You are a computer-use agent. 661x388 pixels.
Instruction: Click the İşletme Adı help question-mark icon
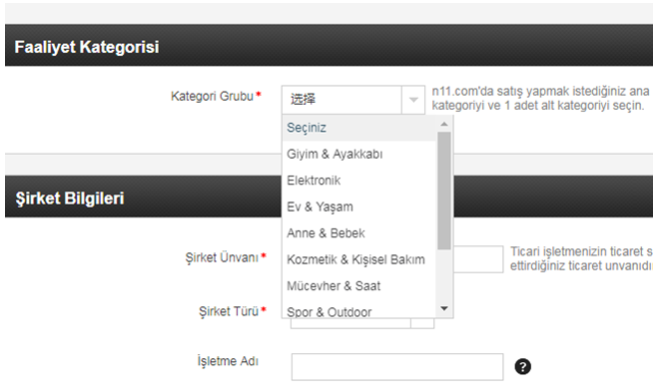click(522, 366)
